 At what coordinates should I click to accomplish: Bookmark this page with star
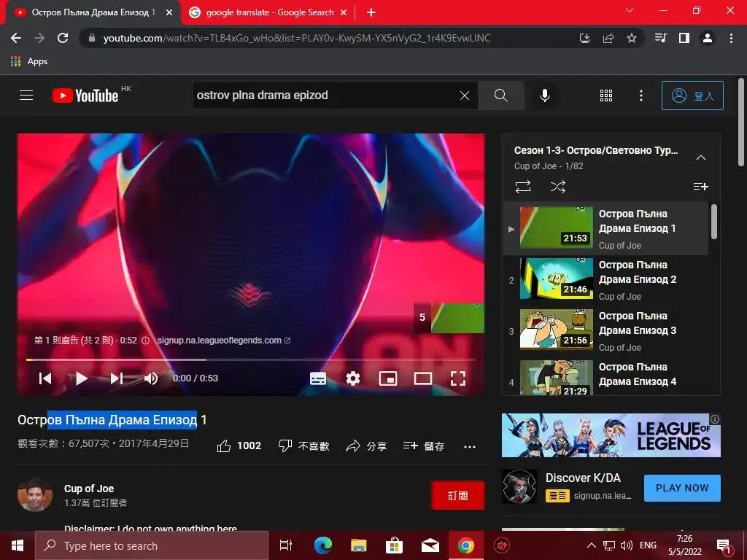[632, 38]
